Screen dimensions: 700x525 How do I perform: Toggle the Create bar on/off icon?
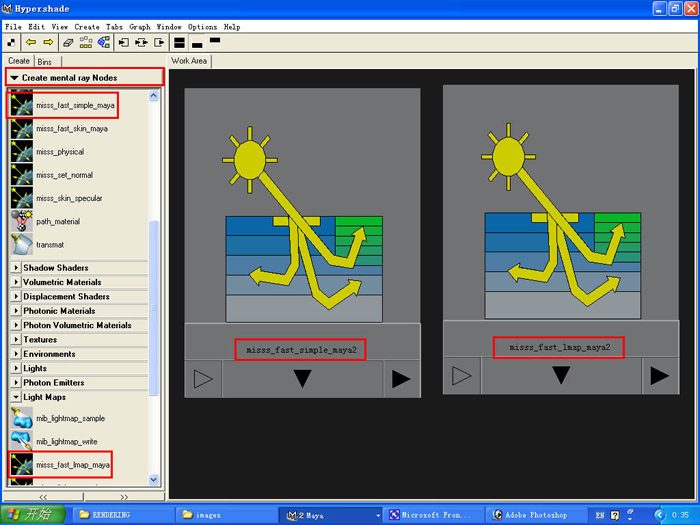pos(11,42)
